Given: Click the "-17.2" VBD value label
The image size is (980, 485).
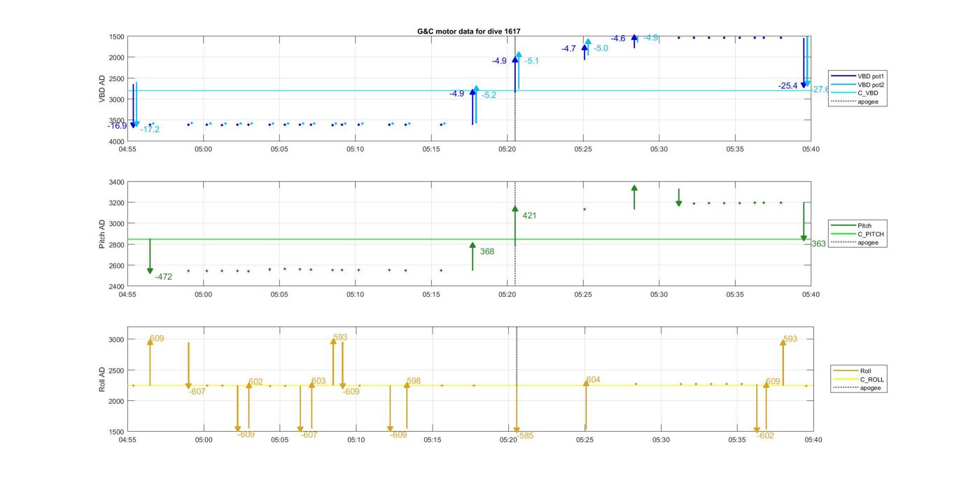Looking at the screenshot, I should pyautogui.click(x=150, y=129).
